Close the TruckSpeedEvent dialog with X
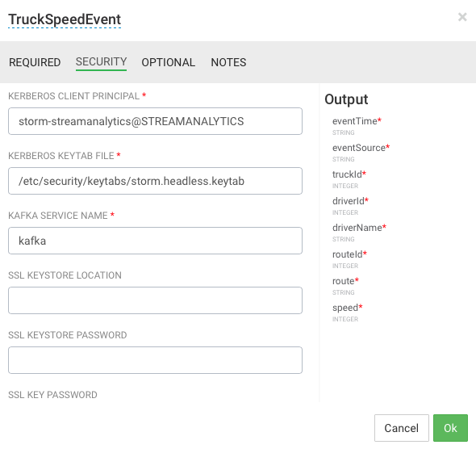Viewport: 476px width, 449px height. pyautogui.click(x=462, y=17)
